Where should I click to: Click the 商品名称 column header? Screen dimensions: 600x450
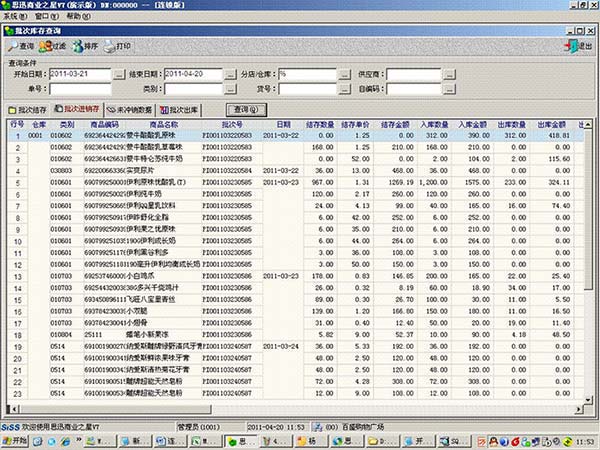(163, 124)
